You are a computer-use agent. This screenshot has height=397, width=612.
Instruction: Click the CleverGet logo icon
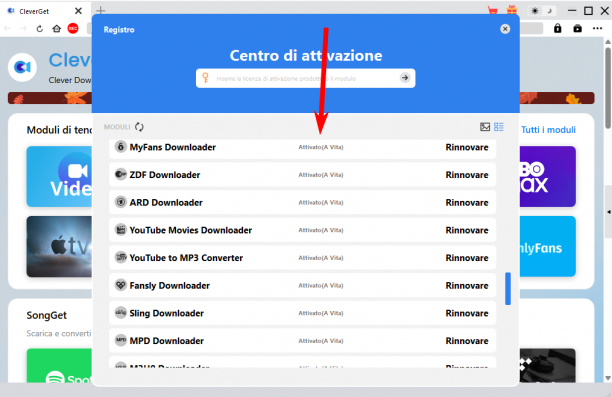pos(22,67)
